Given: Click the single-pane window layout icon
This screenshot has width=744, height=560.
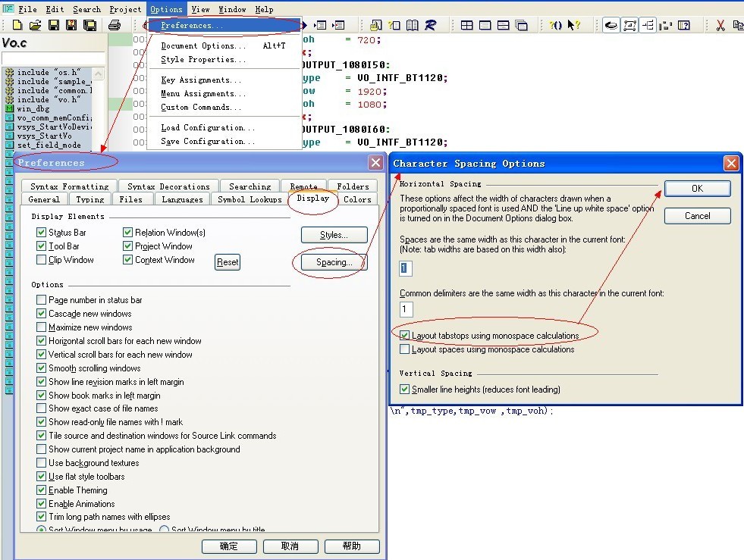Looking at the screenshot, I should tap(485, 25).
